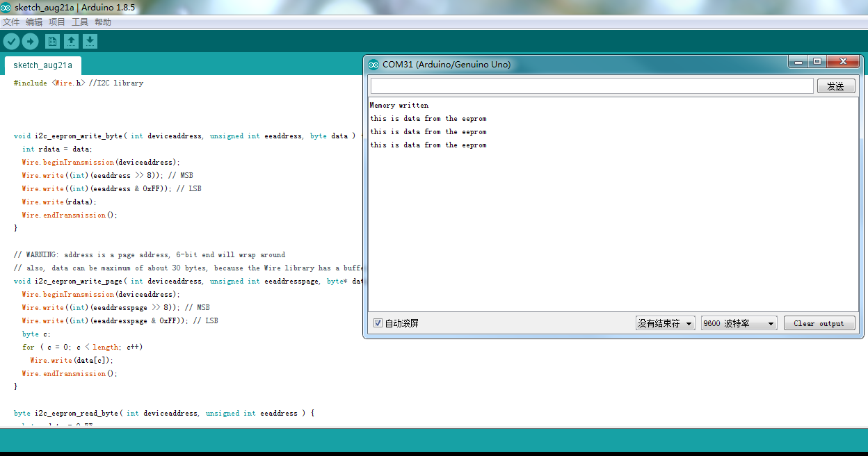Select the sketch_aug21a tab

coord(42,65)
